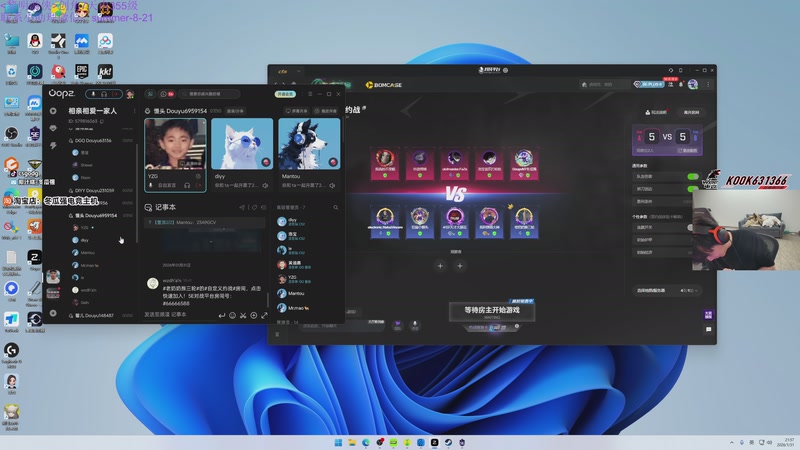
Task: Select member Mr.mao in channel list
Action: [86, 265]
